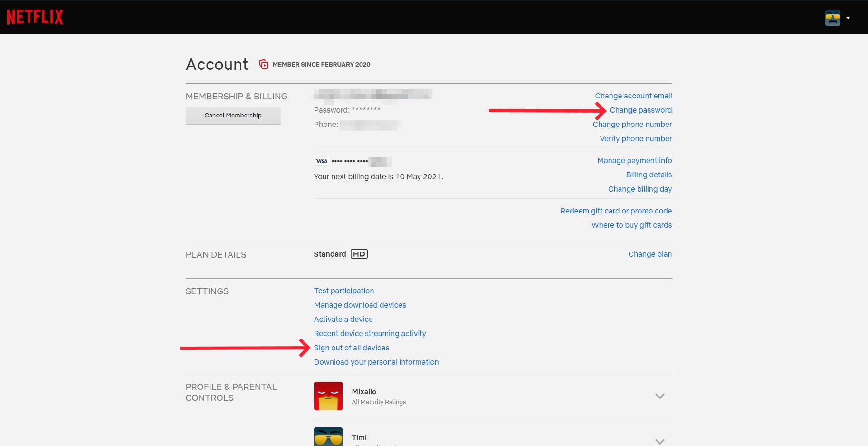Viewport: 868px width, 446px height.
Task: Select Mixailo's red profile avatar
Action: (x=328, y=396)
